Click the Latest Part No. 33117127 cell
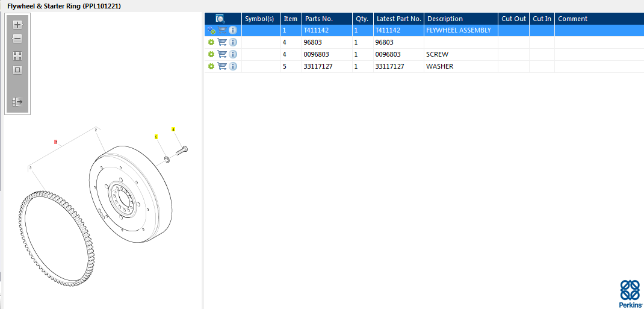 pos(398,66)
